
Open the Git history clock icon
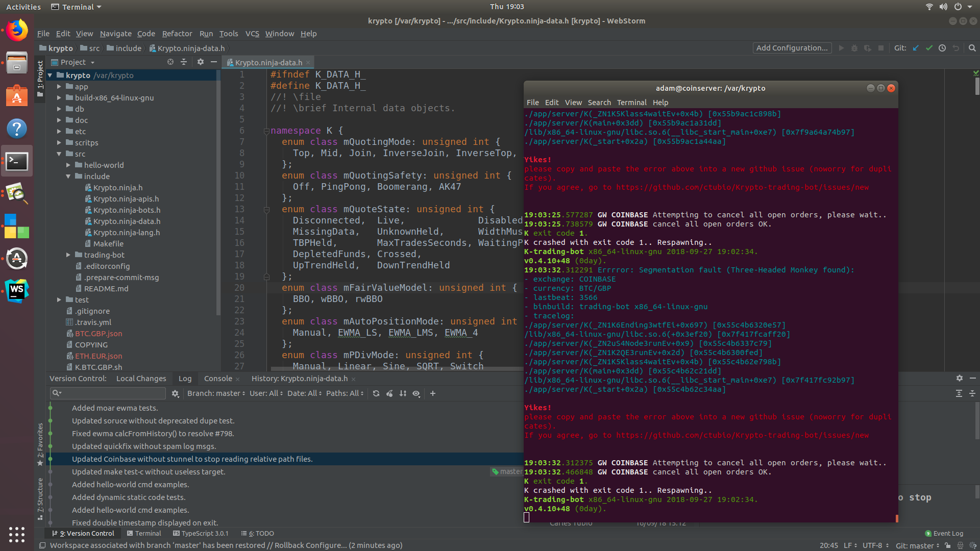click(x=942, y=48)
